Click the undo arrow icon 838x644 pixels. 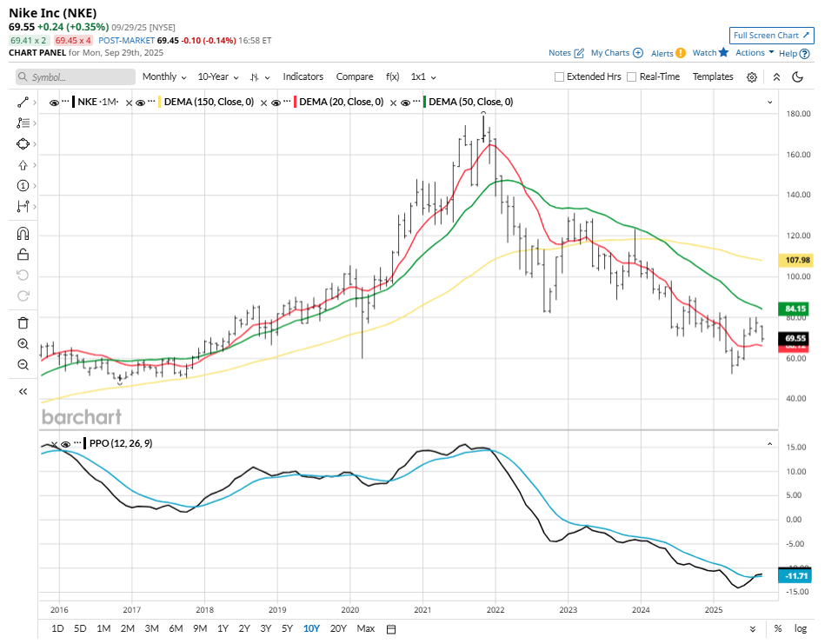point(23,276)
